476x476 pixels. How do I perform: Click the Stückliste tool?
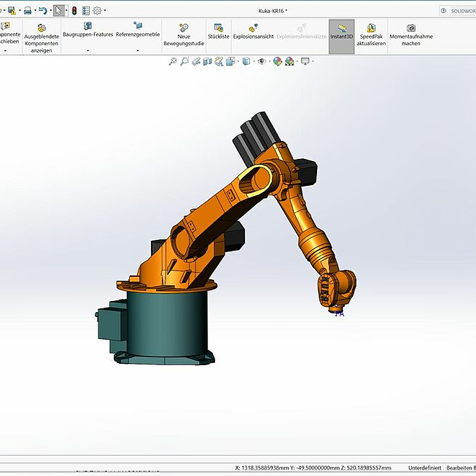pos(219,31)
